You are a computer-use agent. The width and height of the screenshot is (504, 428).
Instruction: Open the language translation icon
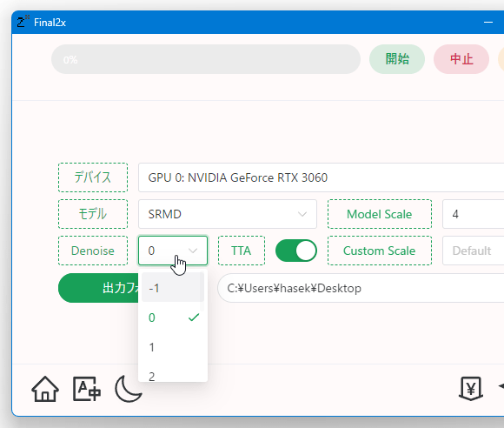point(87,389)
